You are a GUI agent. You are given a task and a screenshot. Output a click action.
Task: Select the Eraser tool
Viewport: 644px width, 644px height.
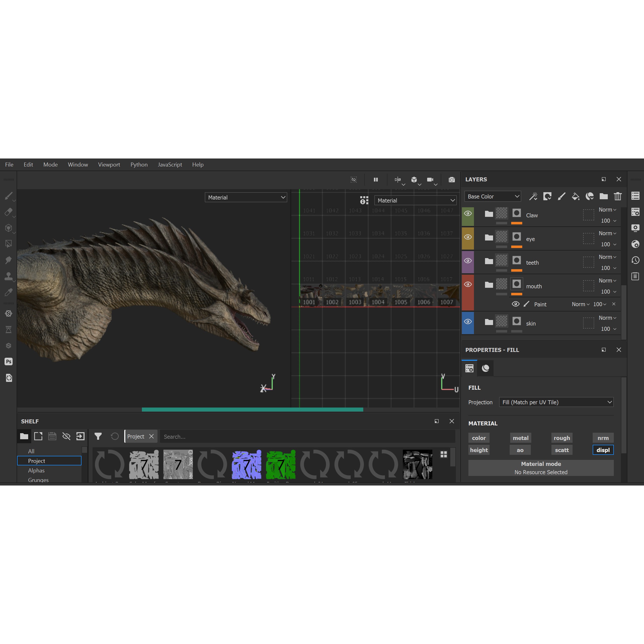(9, 212)
